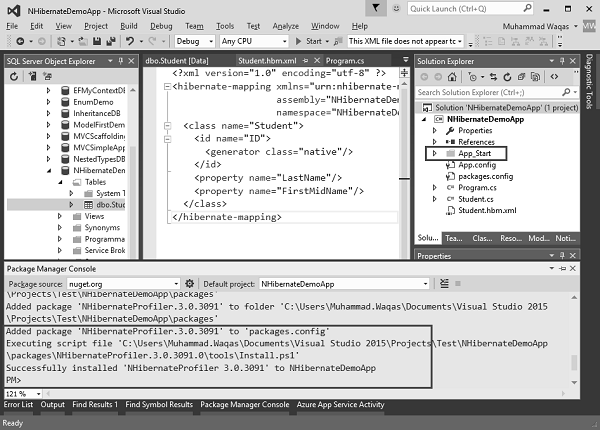
Task: Click the Navigate Backward toolbar icon
Action: 20,41
